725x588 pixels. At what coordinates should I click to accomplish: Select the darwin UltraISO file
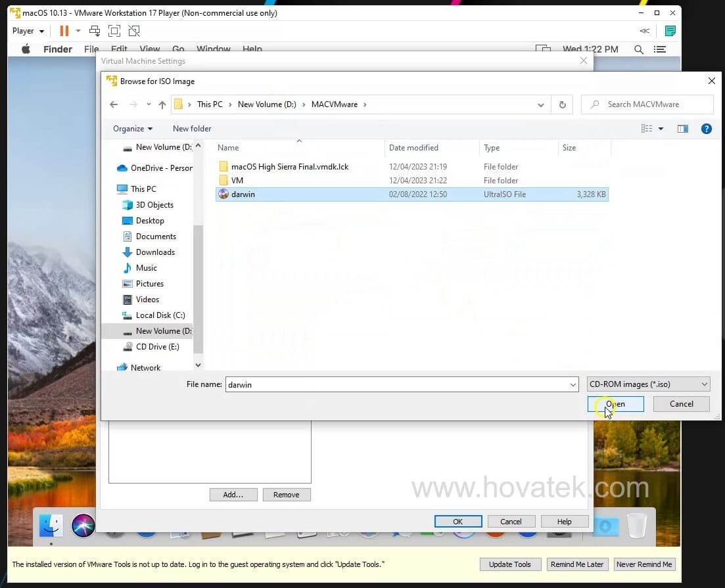pyautogui.click(x=243, y=194)
